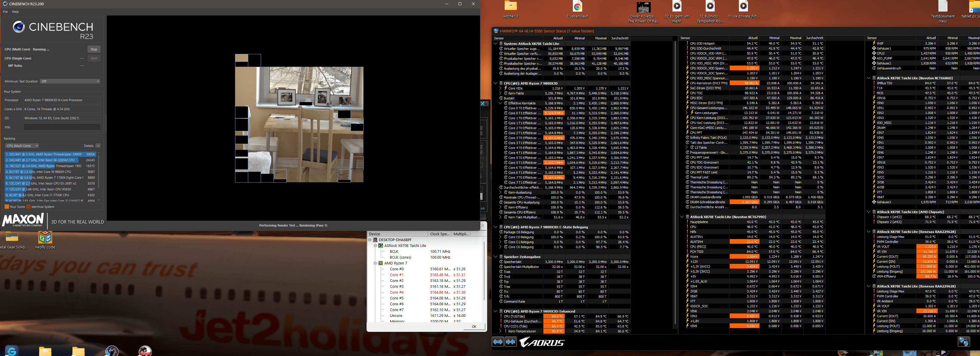This screenshot has width=980, height=356.
Task: Collapse the Speicher-Zeitangaben section
Action: point(496,257)
